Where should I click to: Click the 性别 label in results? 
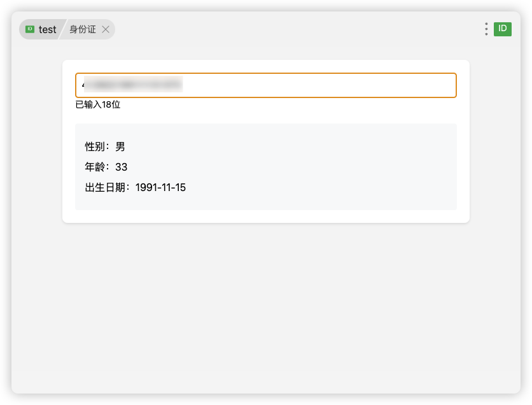95,146
